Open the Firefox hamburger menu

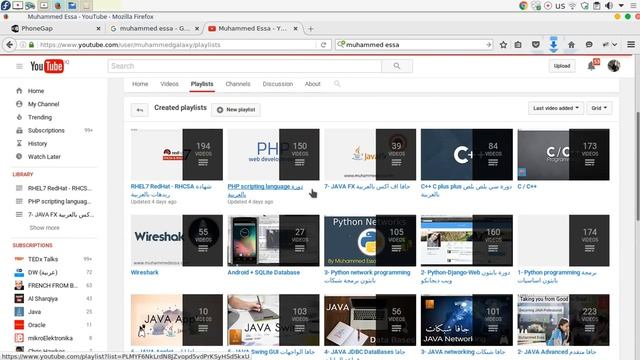pyautogui.click(x=631, y=44)
